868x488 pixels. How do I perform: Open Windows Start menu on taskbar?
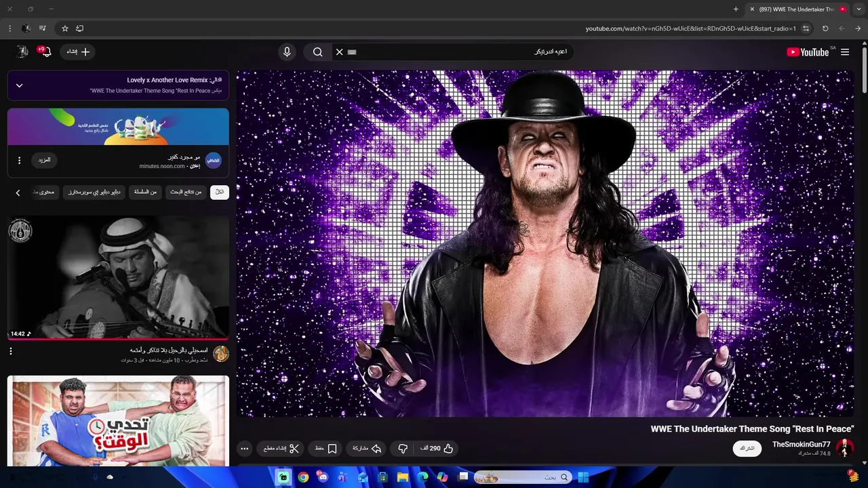point(583,477)
